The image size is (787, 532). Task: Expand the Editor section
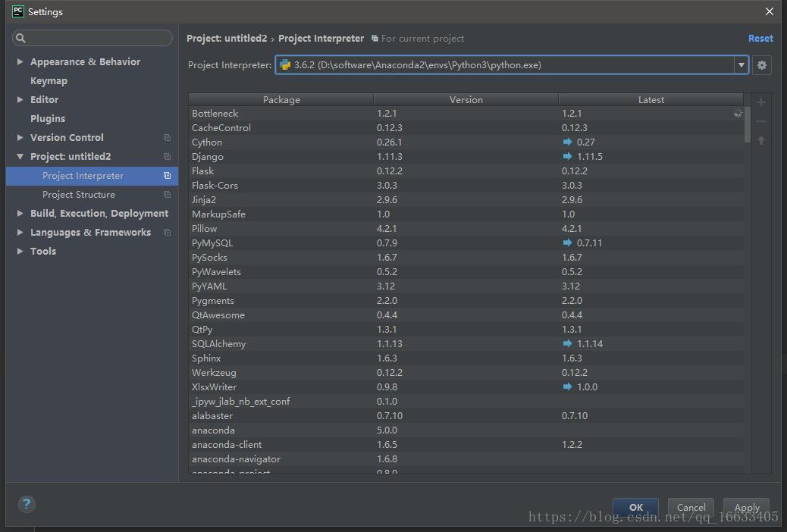20,99
